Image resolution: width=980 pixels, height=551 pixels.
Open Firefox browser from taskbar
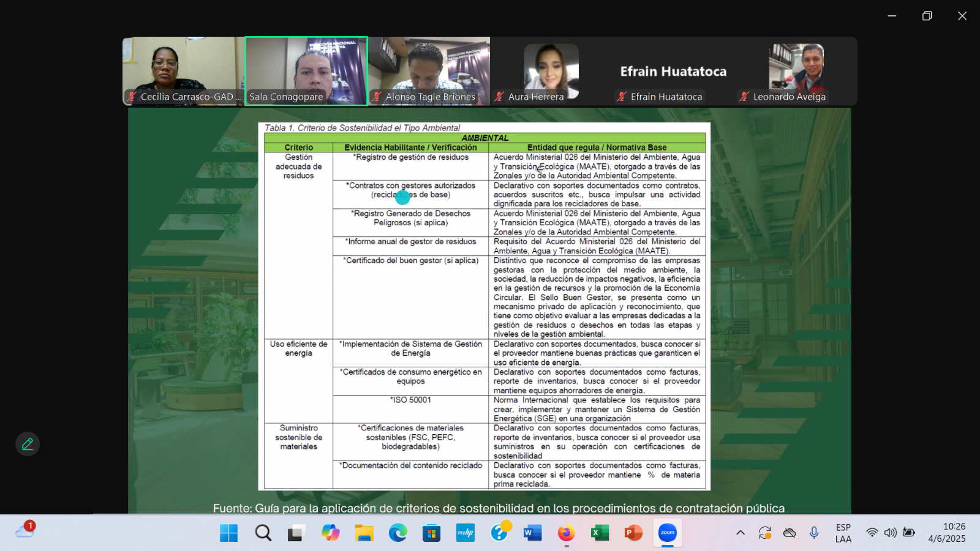(566, 533)
